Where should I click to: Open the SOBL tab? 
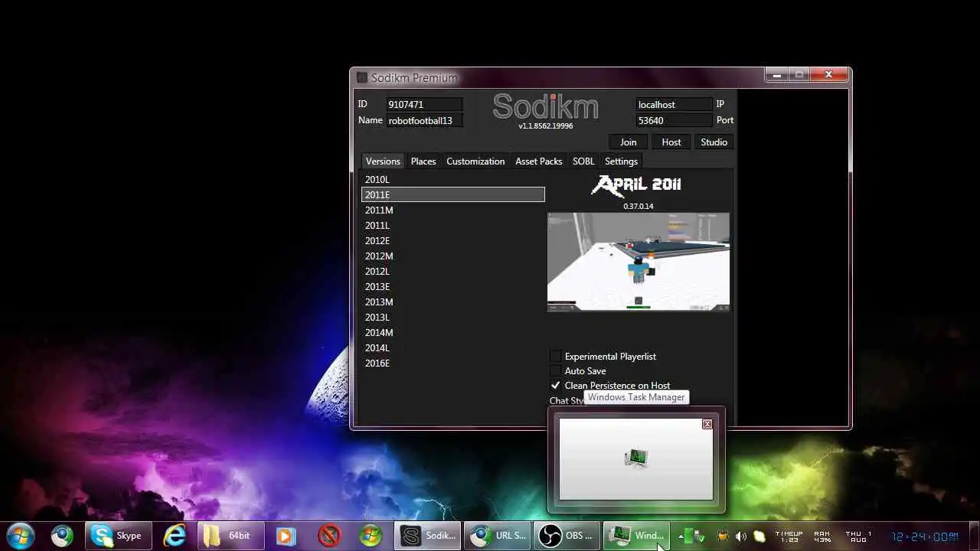[x=583, y=161]
